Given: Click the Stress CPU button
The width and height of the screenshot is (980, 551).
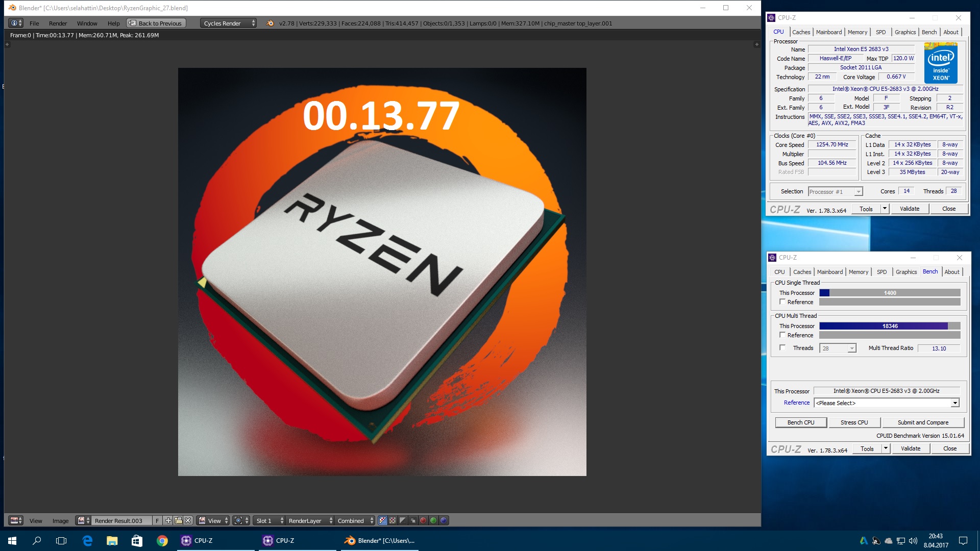Looking at the screenshot, I should click(x=854, y=422).
